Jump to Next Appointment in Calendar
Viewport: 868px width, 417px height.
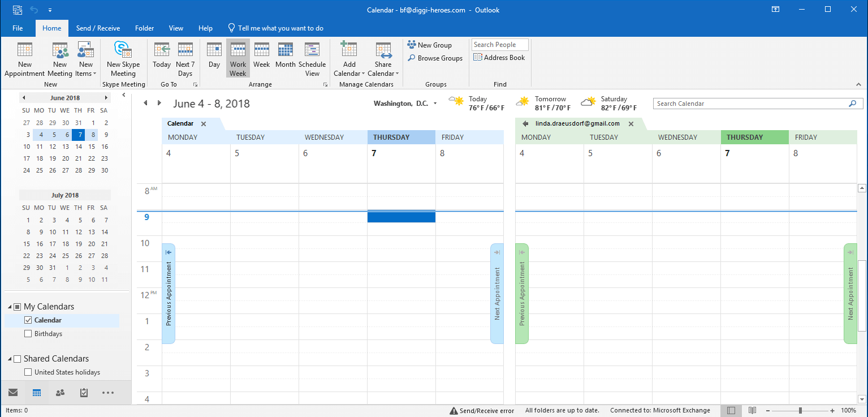(x=496, y=293)
